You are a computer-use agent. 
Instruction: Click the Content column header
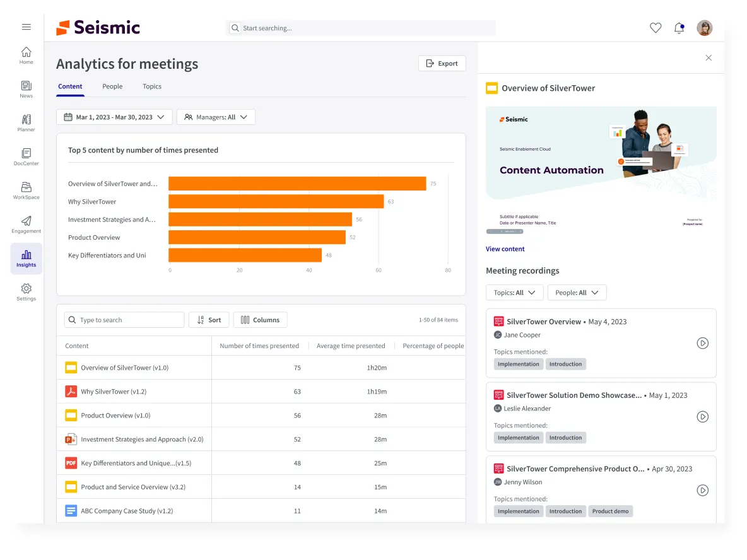[77, 346]
